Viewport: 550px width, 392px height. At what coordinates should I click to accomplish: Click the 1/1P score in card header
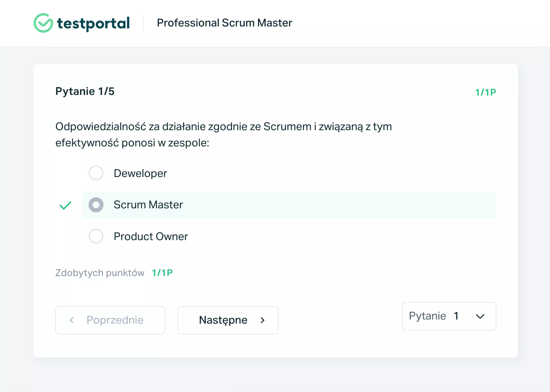(x=486, y=92)
